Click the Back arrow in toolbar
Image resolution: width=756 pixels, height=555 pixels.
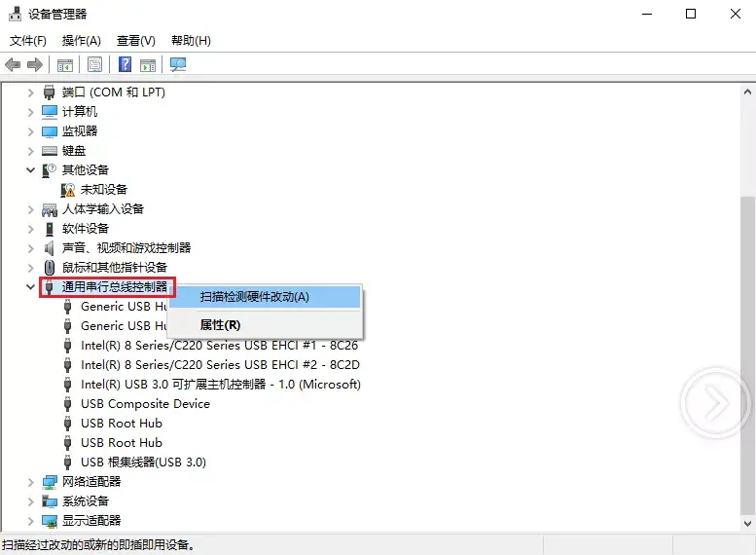pyautogui.click(x=13, y=65)
